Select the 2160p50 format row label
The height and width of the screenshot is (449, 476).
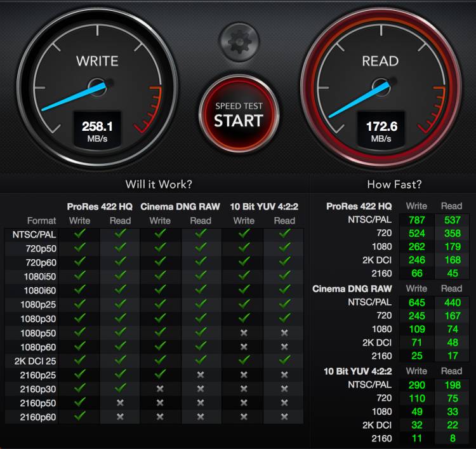(x=38, y=403)
